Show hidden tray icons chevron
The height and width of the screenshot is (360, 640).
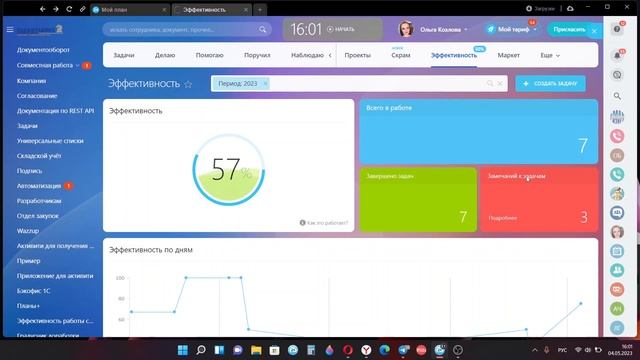click(x=534, y=350)
